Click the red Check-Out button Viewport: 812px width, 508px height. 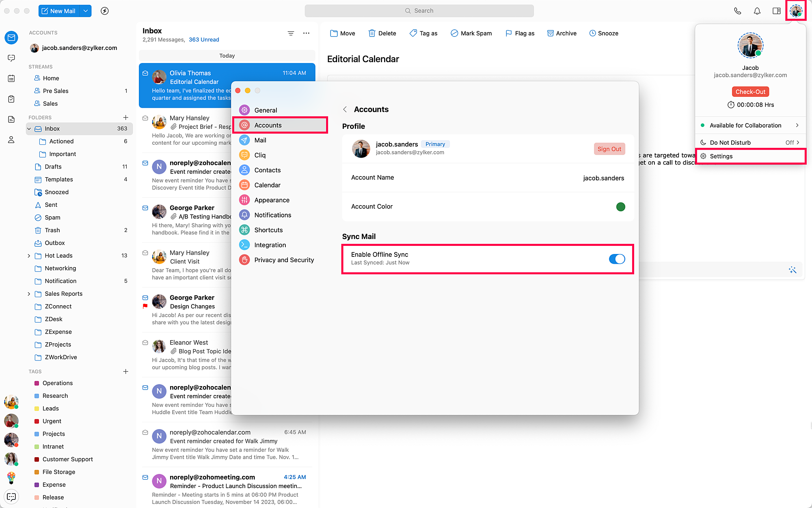[x=750, y=92]
